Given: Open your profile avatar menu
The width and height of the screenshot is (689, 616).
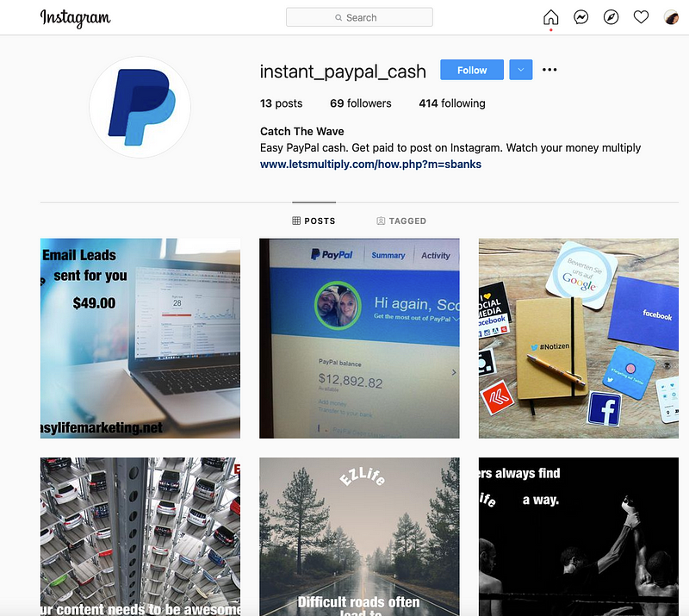Looking at the screenshot, I should 671,17.
